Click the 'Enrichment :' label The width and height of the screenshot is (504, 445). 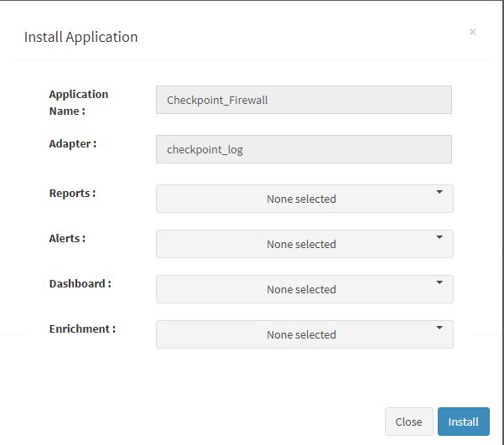click(82, 329)
